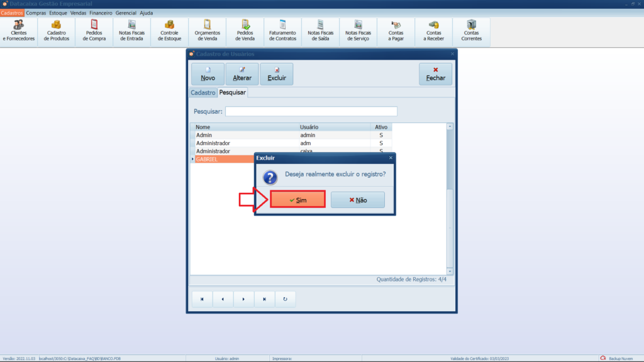
Task: Switch to the Cadastro tab
Action: point(203,92)
